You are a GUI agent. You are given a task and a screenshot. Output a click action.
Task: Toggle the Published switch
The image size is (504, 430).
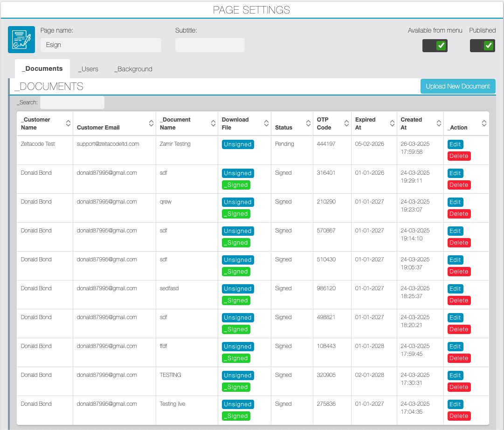[482, 46]
